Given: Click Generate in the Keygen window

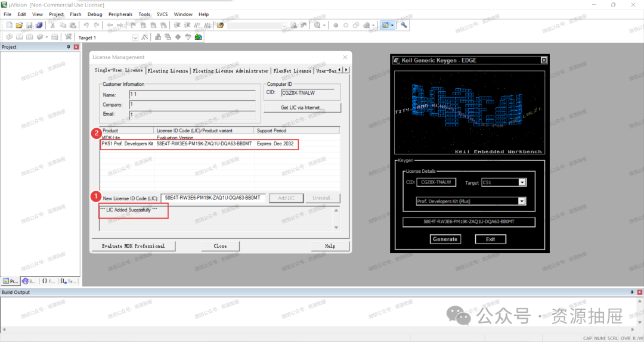Looking at the screenshot, I should pos(445,239).
